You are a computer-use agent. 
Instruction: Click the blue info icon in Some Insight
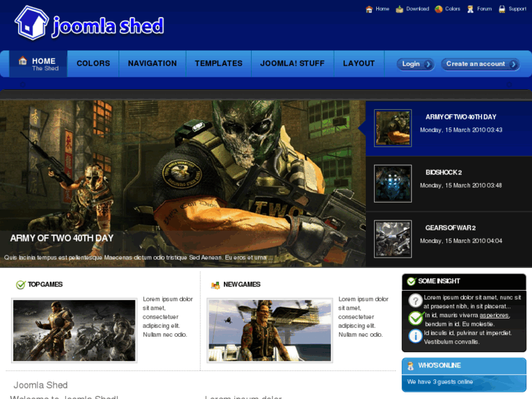(416, 336)
